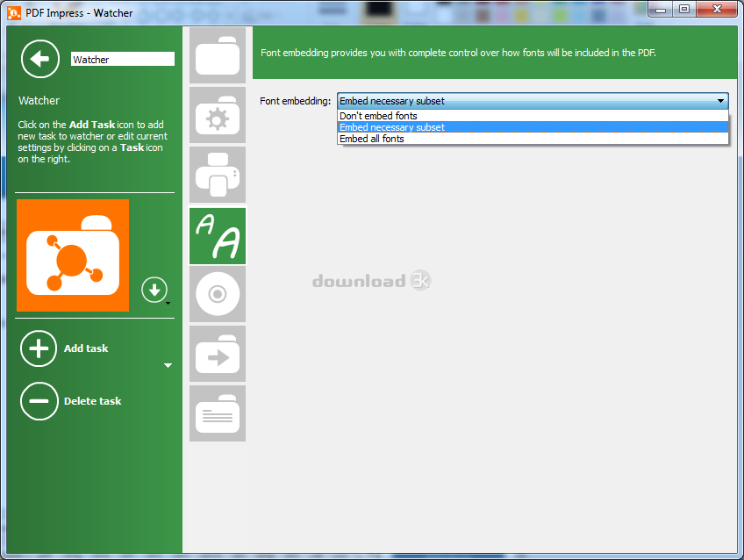Maximize the PDF Impress window
This screenshot has width=744, height=560.
(x=684, y=9)
